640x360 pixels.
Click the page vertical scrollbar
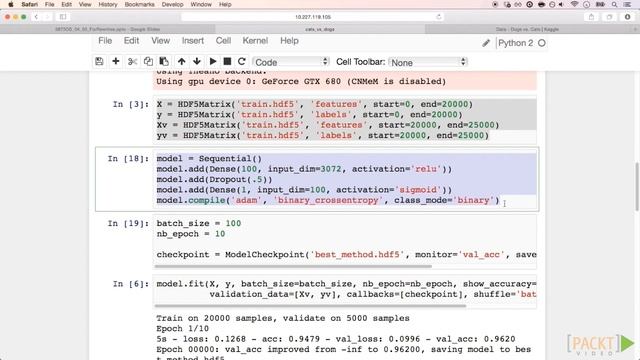click(x=637, y=187)
